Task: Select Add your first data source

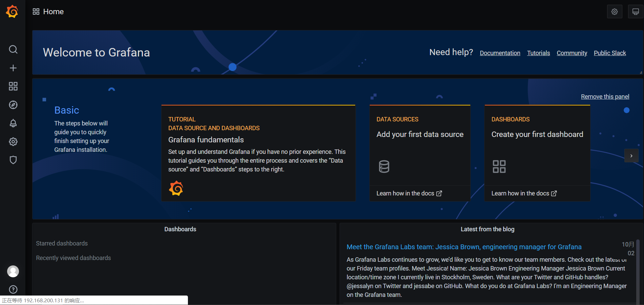Action: tap(420, 135)
